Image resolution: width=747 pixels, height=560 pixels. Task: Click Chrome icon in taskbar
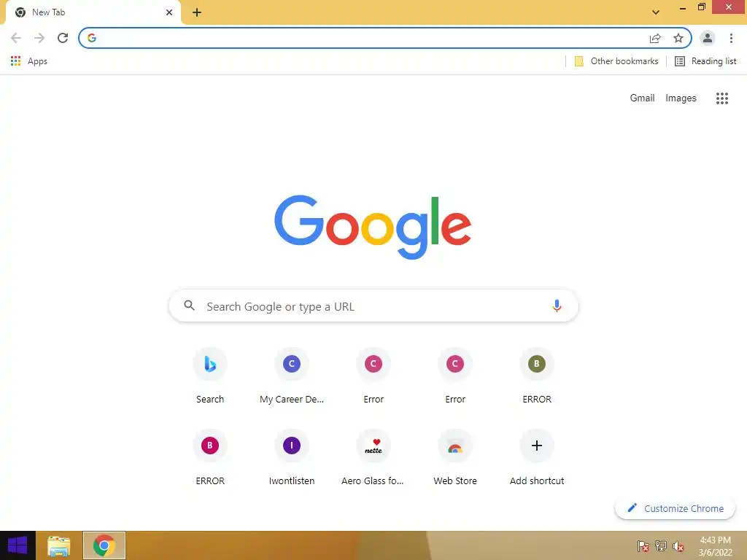coord(104,545)
